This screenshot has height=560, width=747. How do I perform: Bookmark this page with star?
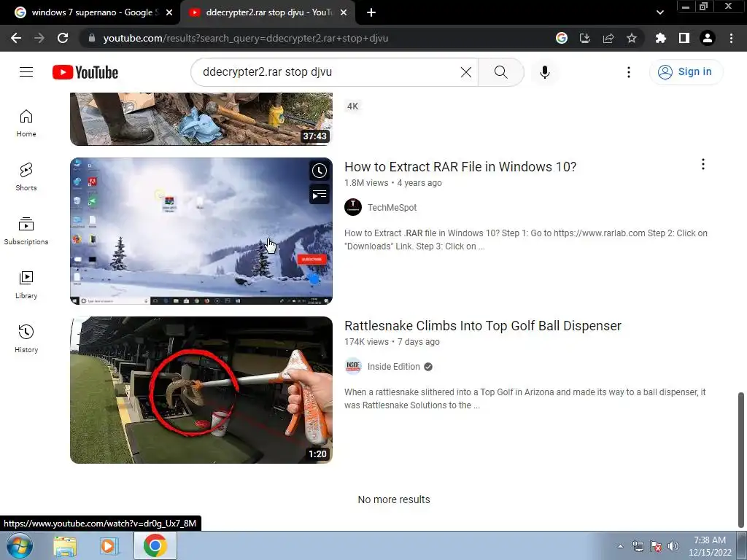tap(631, 38)
